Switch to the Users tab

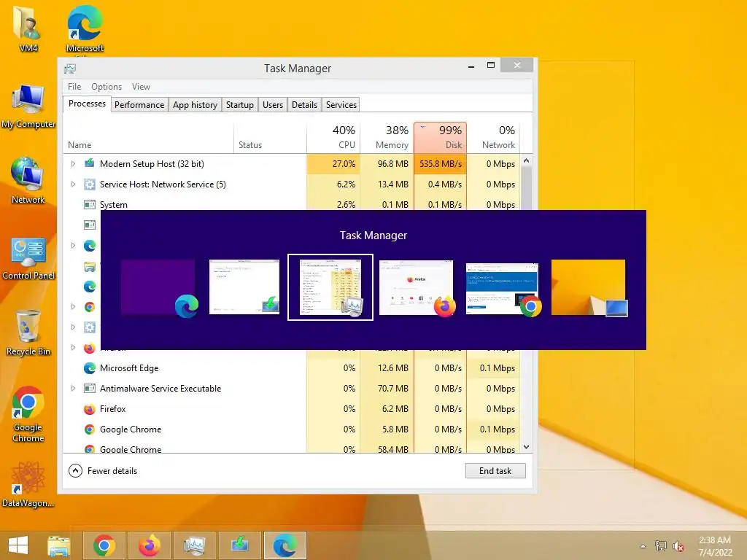[x=273, y=105]
